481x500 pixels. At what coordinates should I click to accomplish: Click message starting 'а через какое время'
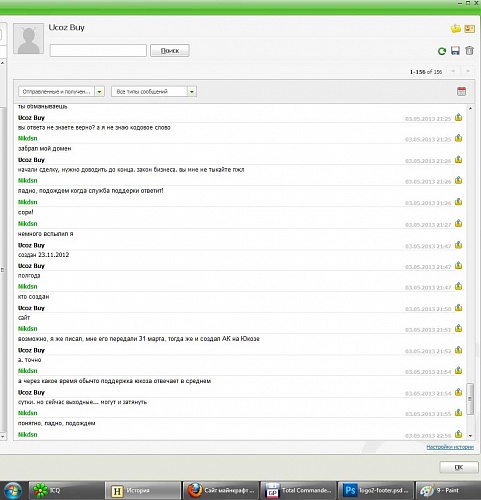(x=114, y=381)
